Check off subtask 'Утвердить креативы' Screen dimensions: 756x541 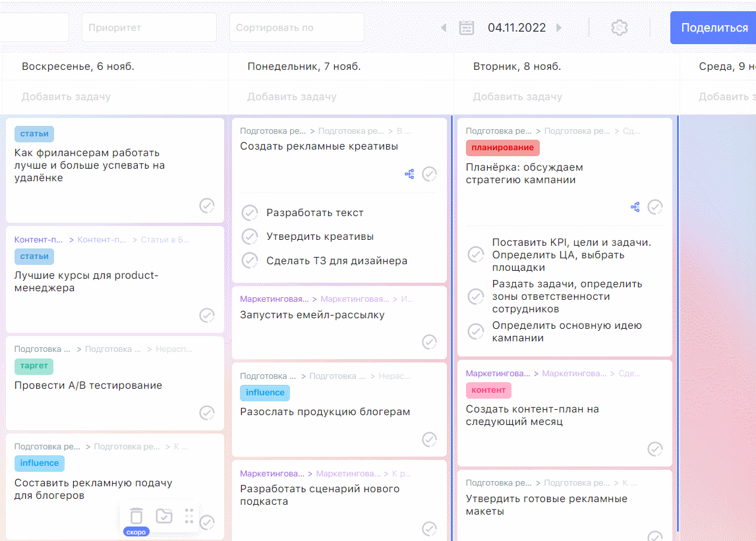click(x=250, y=237)
